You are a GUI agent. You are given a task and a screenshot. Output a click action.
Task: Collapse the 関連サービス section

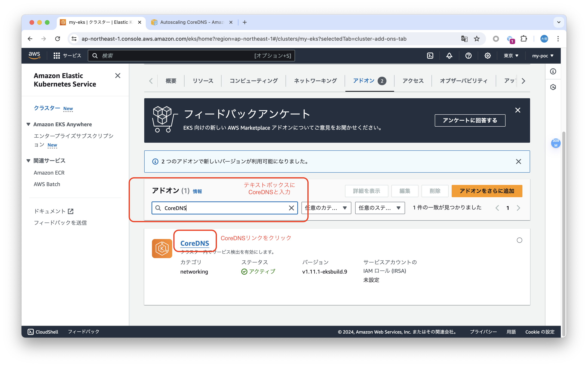(28, 161)
